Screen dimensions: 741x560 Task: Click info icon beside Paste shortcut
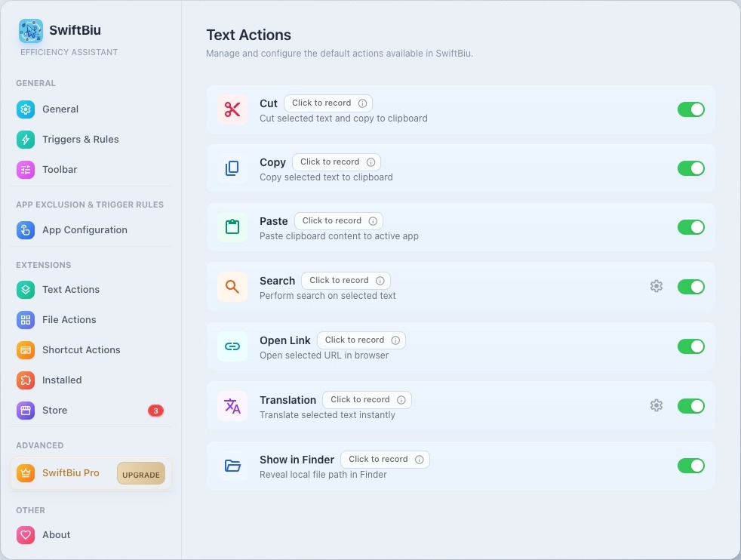[x=373, y=220]
